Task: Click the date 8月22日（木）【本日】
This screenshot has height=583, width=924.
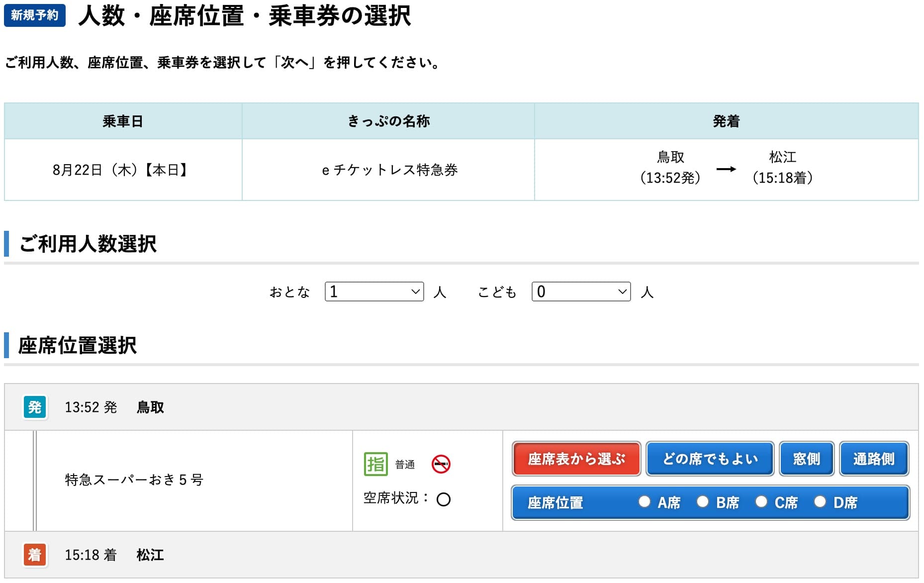Action: tap(122, 170)
